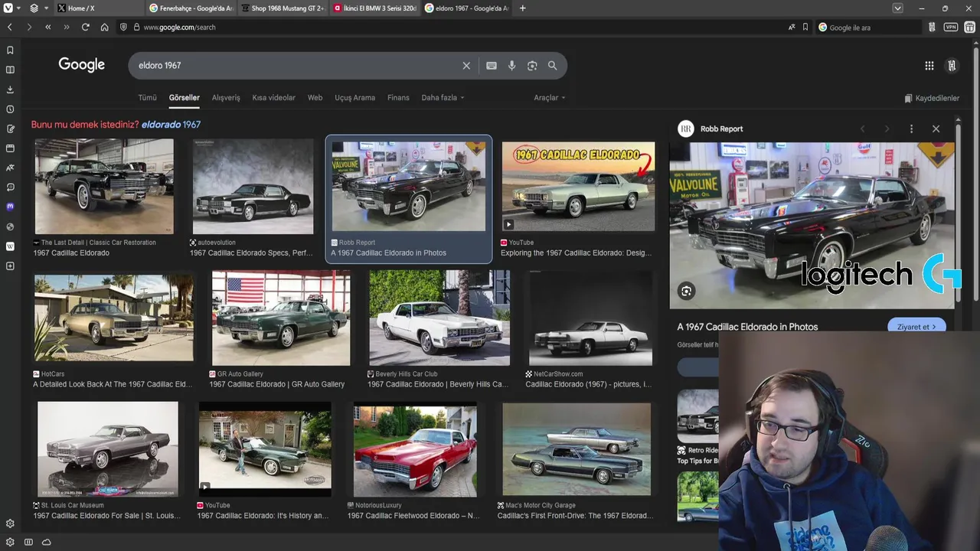The width and height of the screenshot is (980, 551).
Task: Open the Downloads panel in sidebar
Action: 10,90
